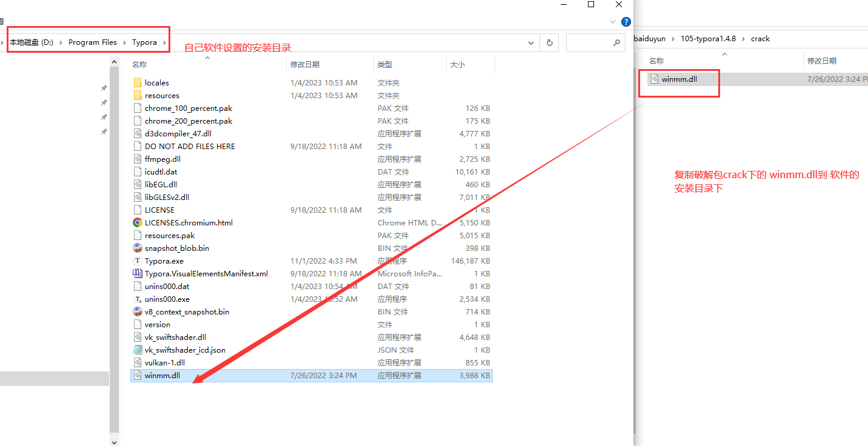Select the vk_swiftshader.dll file icon
Image resolution: width=868 pixels, height=446 pixels.
(x=138, y=337)
